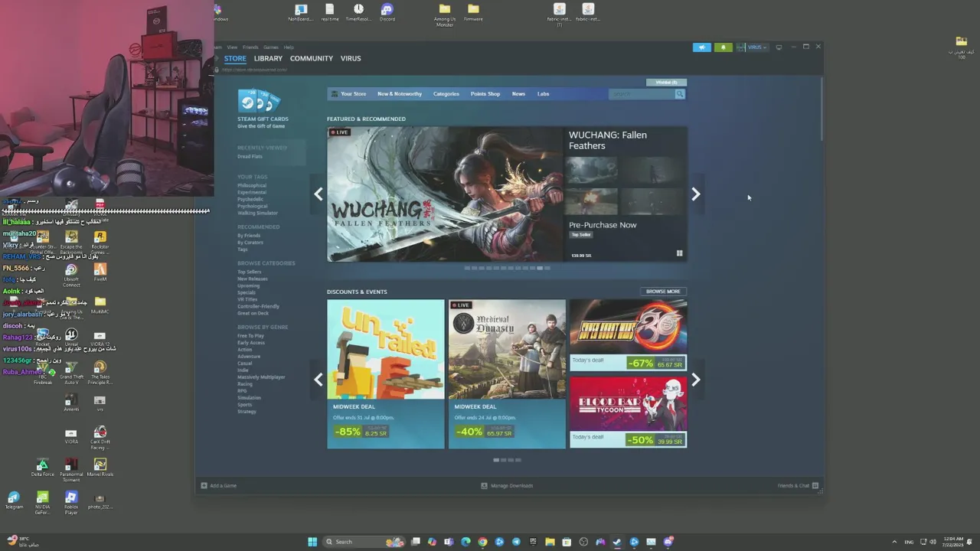Open the Telegram desktop shortcut
This screenshot has height=551, width=980.
pyautogui.click(x=14, y=501)
